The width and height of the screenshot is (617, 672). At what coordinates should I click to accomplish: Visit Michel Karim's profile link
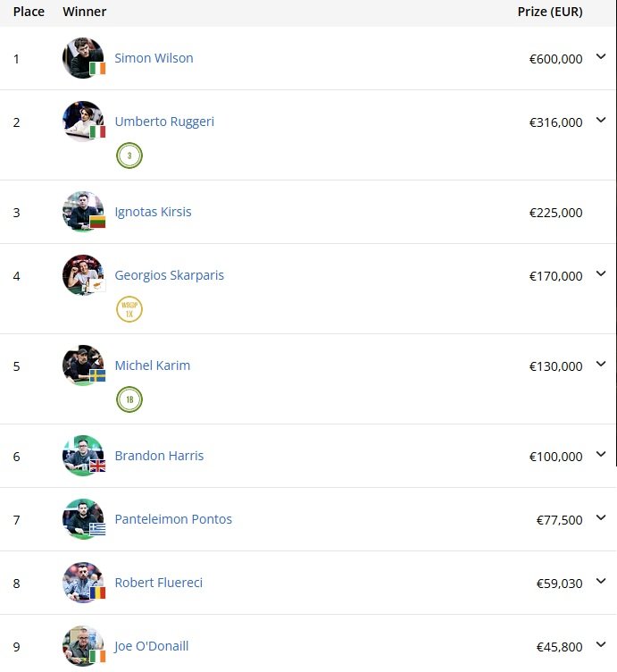153,365
